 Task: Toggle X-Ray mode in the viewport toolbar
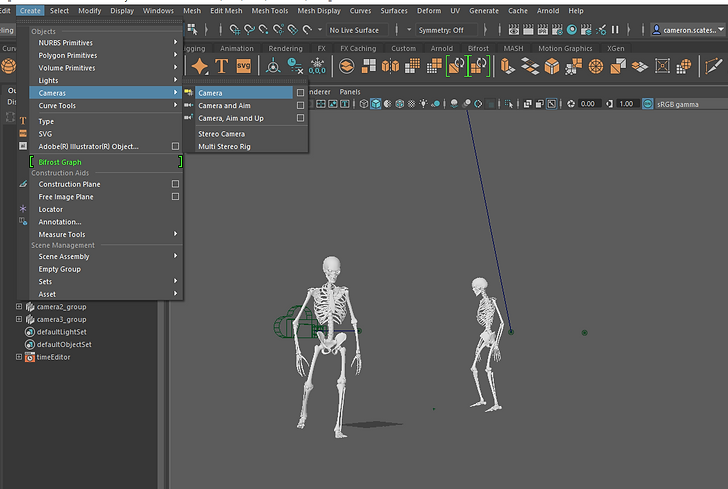(x=527, y=104)
